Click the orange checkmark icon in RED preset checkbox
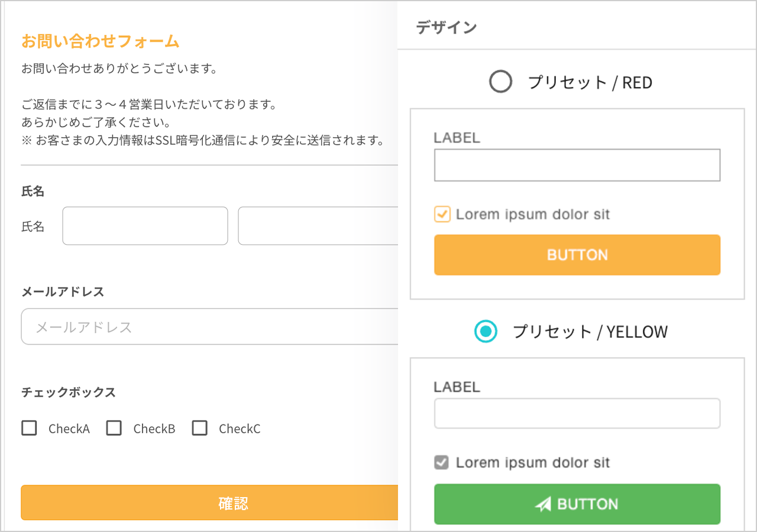757x532 pixels. coord(441,214)
